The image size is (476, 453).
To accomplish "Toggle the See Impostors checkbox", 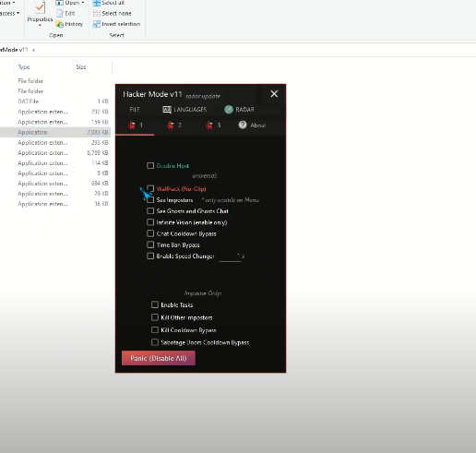I will tap(150, 200).
